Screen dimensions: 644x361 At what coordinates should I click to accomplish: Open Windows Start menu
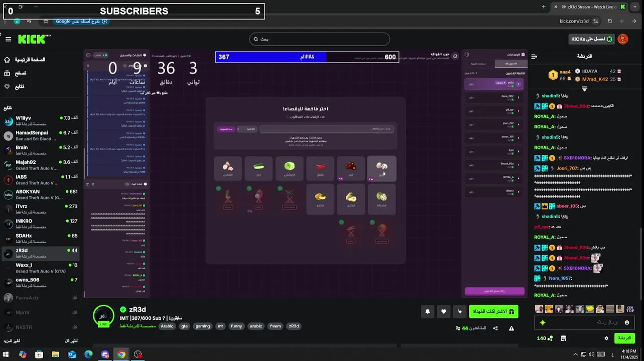6,354
